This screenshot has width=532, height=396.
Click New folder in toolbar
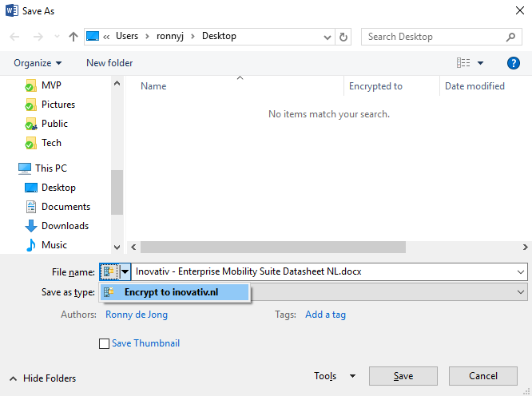pyautogui.click(x=109, y=63)
